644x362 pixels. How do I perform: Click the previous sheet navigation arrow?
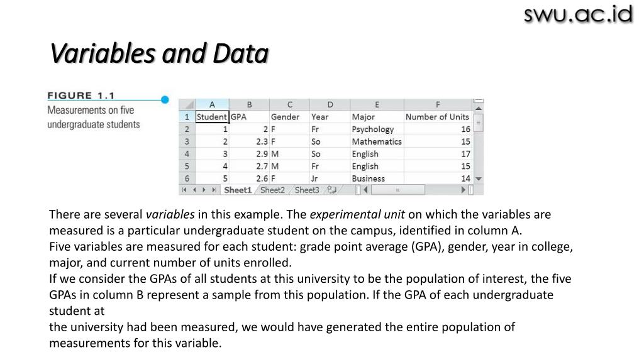194,190
